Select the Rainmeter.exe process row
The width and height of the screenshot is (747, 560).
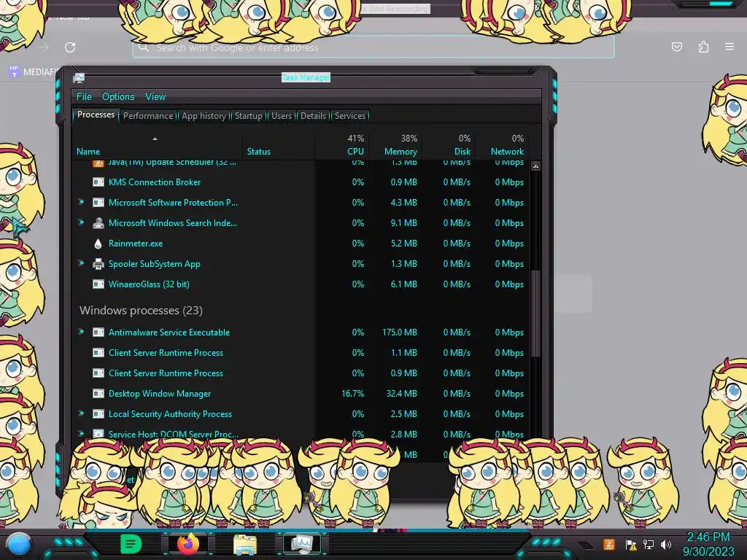tap(301, 244)
